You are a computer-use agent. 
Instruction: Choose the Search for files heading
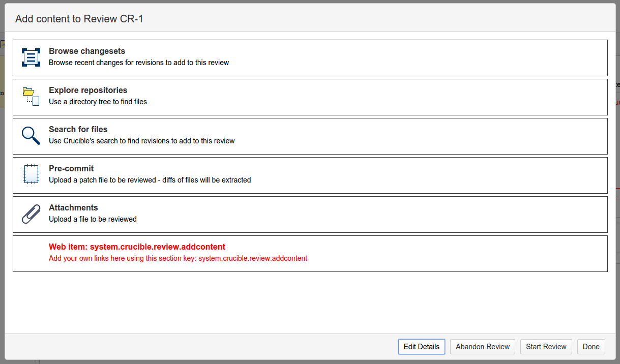78,130
